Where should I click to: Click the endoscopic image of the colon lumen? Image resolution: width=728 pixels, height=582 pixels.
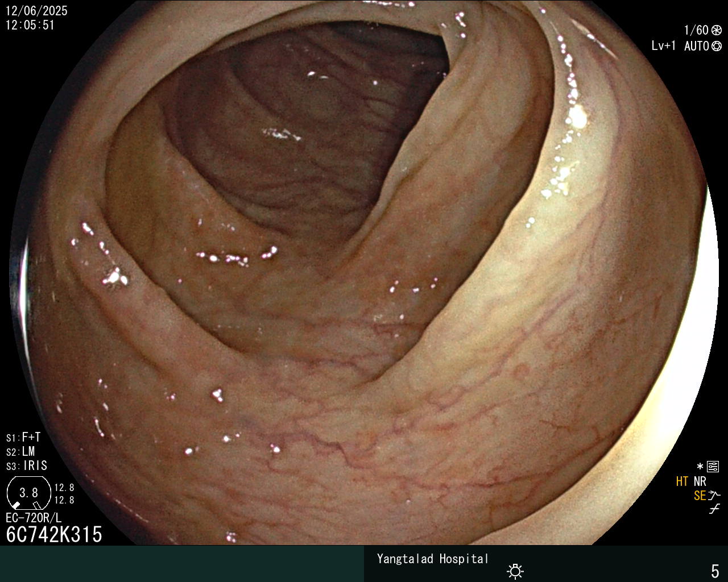[364, 273]
